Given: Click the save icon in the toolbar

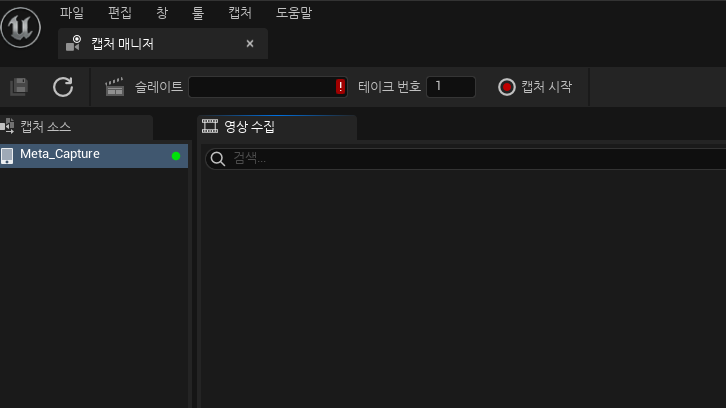Looking at the screenshot, I should (x=19, y=87).
